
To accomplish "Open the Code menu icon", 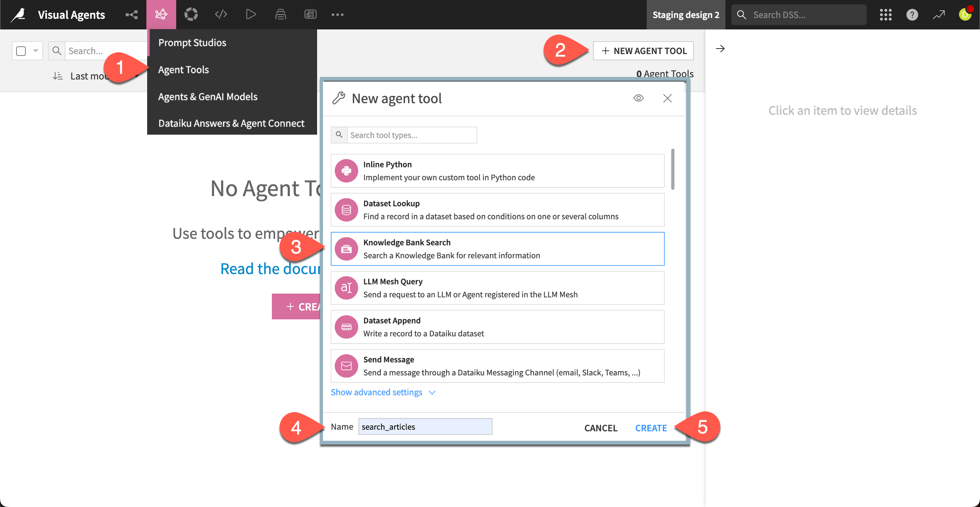I will click(221, 15).
